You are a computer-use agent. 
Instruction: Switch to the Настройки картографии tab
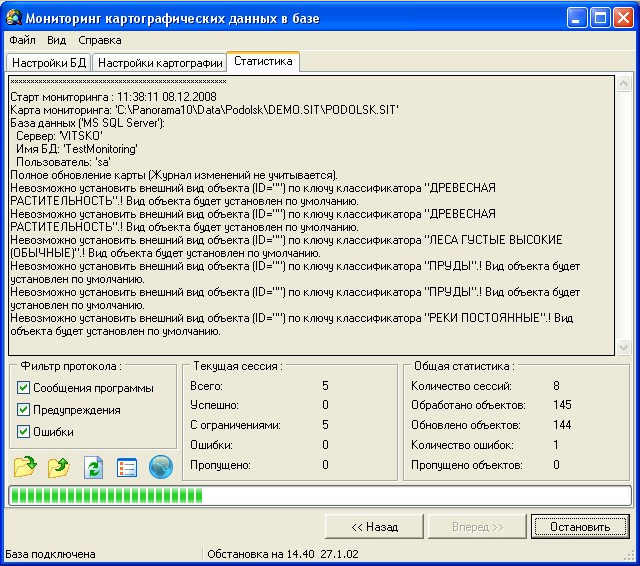159,63
